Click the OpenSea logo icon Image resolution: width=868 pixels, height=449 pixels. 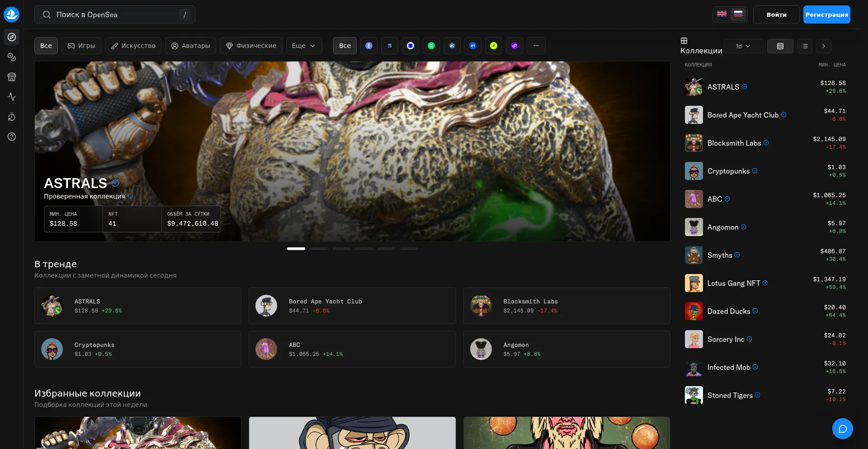coord(11,14)
